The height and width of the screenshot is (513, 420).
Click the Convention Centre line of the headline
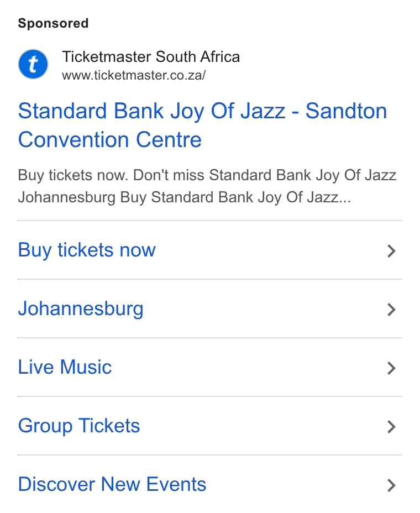[109, 140]
